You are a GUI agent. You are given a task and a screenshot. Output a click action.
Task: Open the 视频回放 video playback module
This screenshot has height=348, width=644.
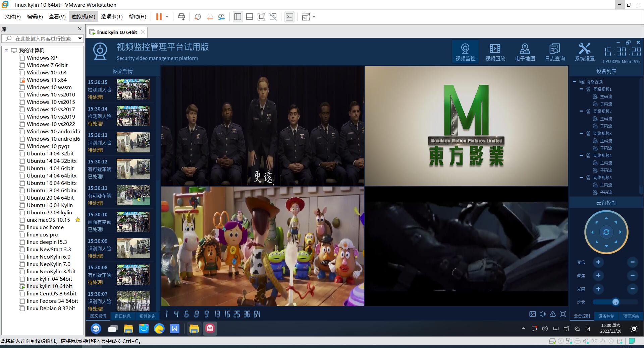pos(495,52)
